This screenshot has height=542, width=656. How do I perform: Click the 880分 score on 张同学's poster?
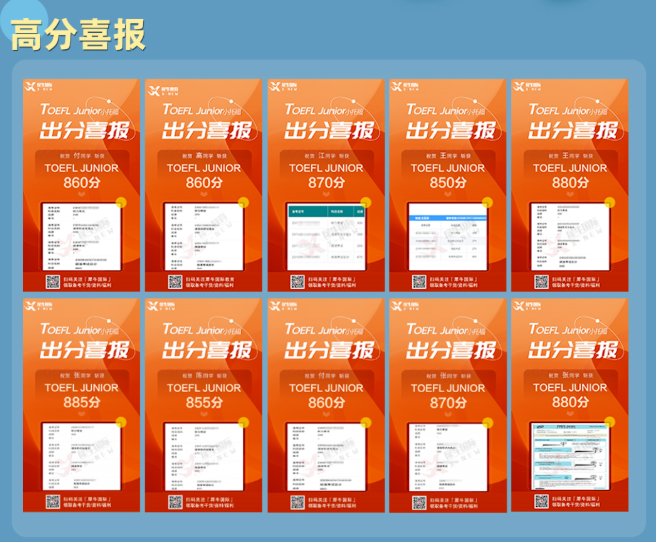click(570, 402)
